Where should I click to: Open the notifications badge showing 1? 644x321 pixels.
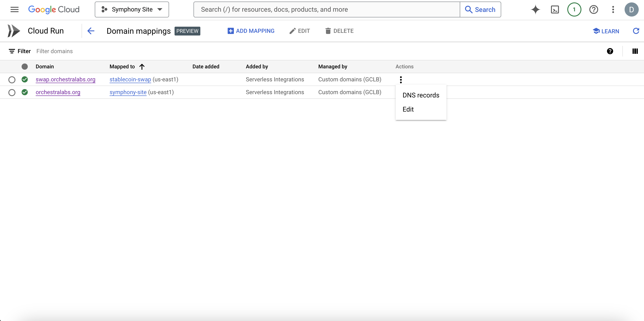point(574,9)
